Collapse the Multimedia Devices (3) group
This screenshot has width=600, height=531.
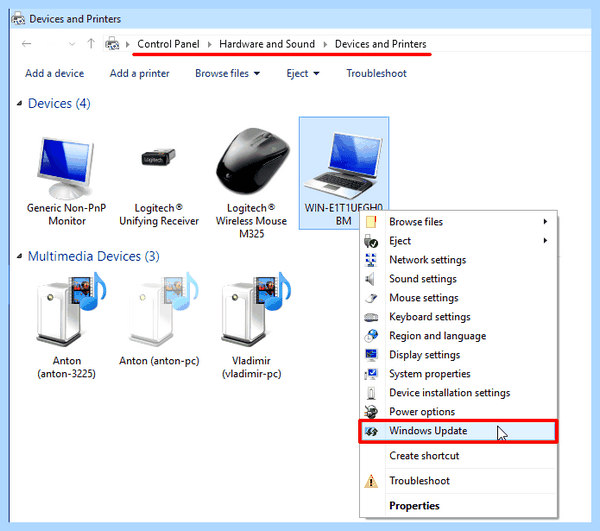point(20,256)
